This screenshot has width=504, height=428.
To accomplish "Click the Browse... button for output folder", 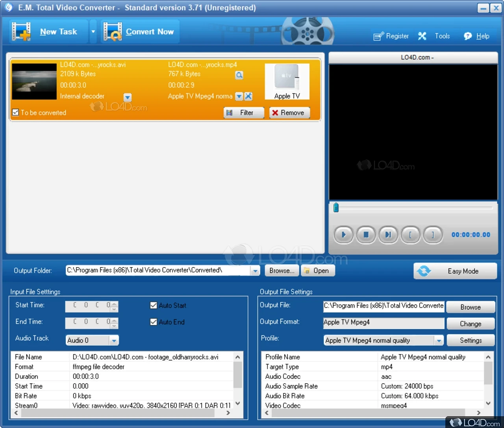I will pyautogui.click(x=282, y=271).
